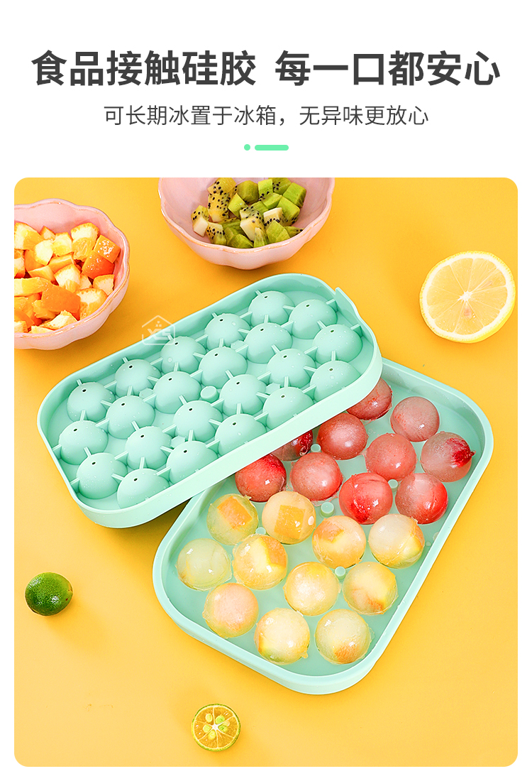Click the subtitle 可长期冰置于冰箱，无异味更放心
Screen dimensions: 532x781
click(266, 116)
